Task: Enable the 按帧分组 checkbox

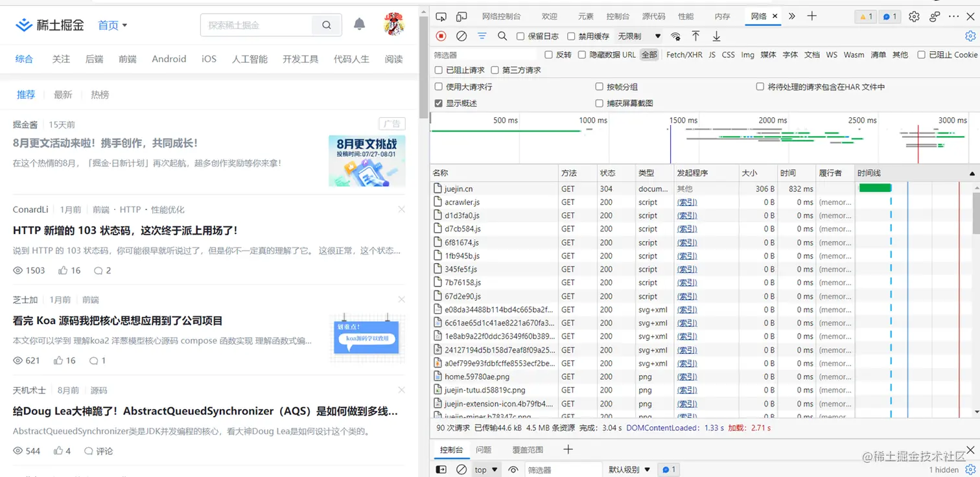Action: 600,87
